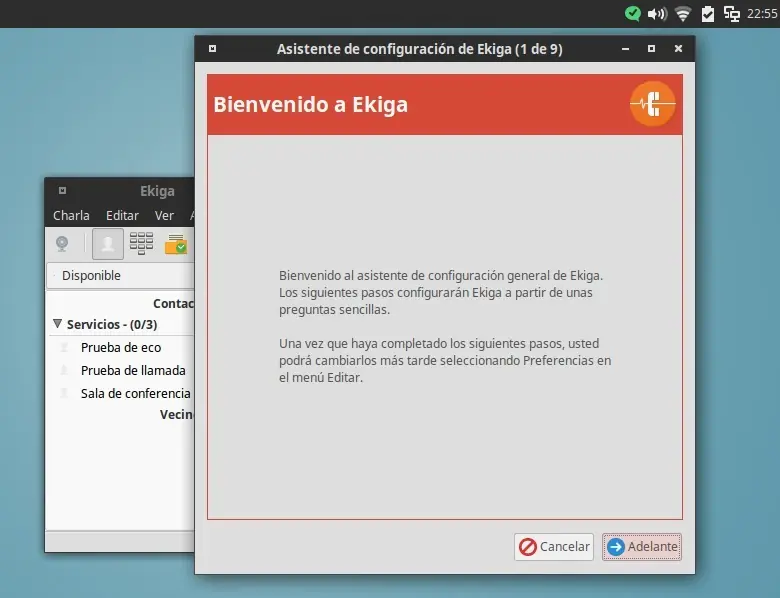Open the Wi-Fi network tray icon
Image resolution: width=780 pixels, height=598 pixels.
(683, 14)
